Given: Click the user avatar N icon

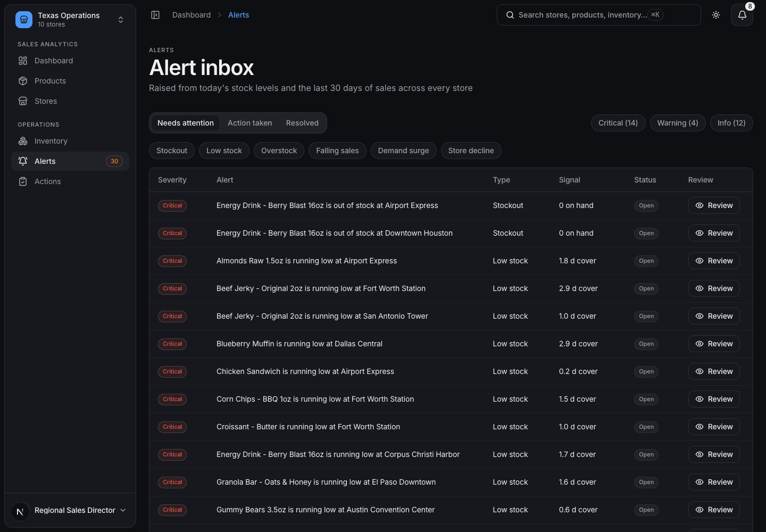Looking at the screenshot, I should click(20, 512).
